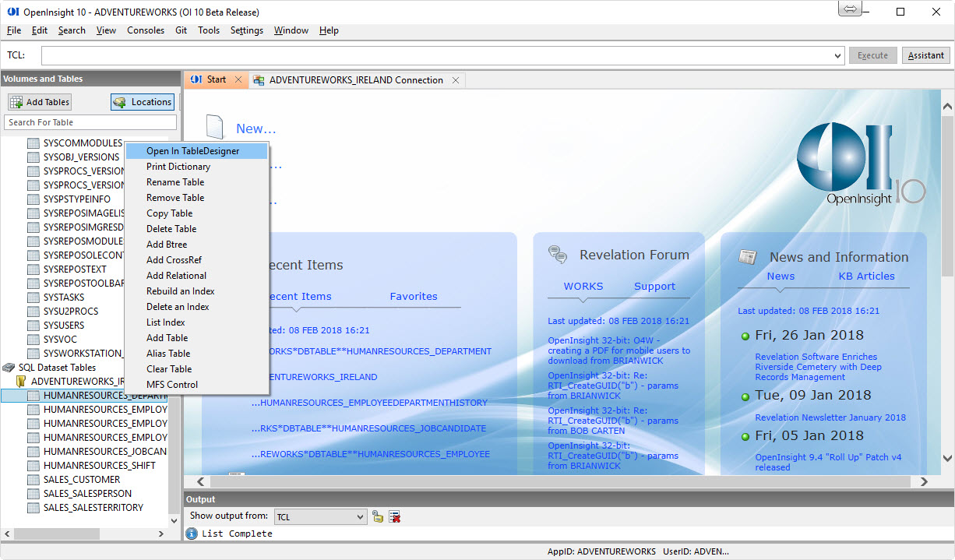Select Print Dictionary menu entry
Viewport: 955px width, 560px height.
click(196, 167)
